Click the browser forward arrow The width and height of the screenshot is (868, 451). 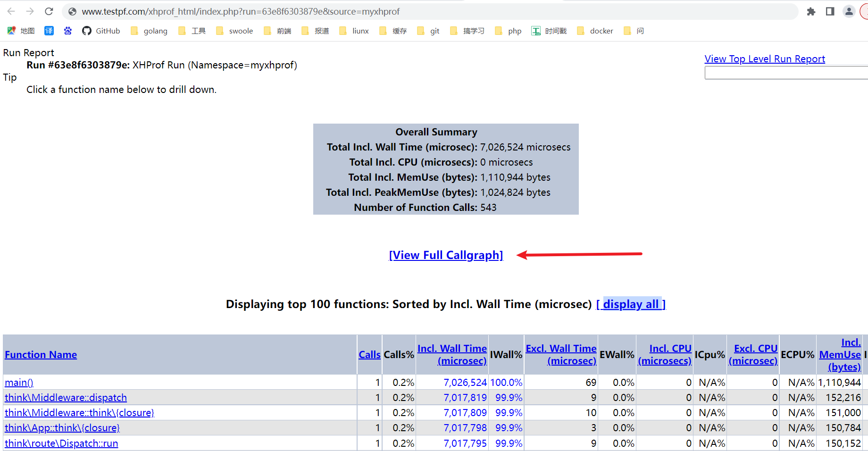pyautogui.click(x=30, y=11)
